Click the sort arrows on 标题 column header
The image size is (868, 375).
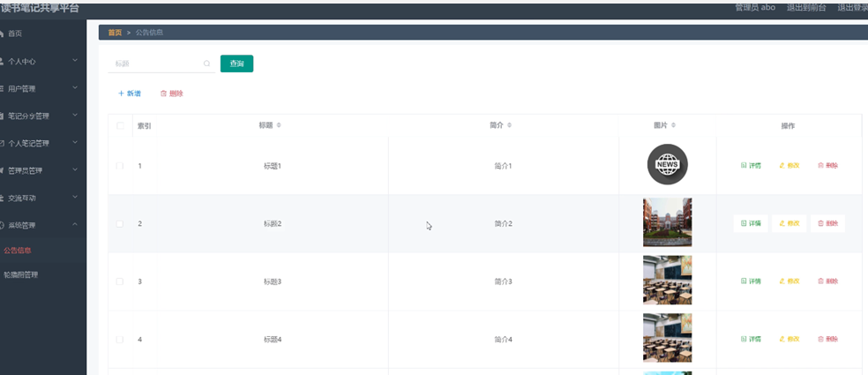click(279, 125)
